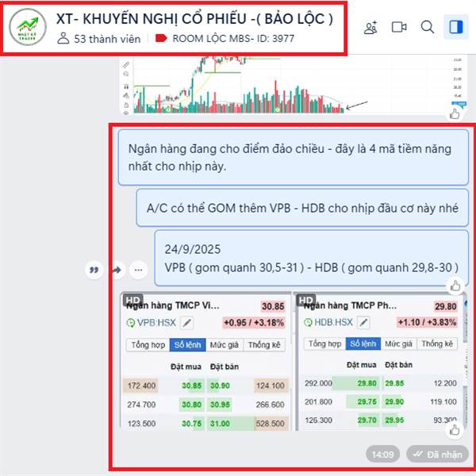
Task: Click +1.10 / +3.83% change in HDB image
Action: pos(427,322)
